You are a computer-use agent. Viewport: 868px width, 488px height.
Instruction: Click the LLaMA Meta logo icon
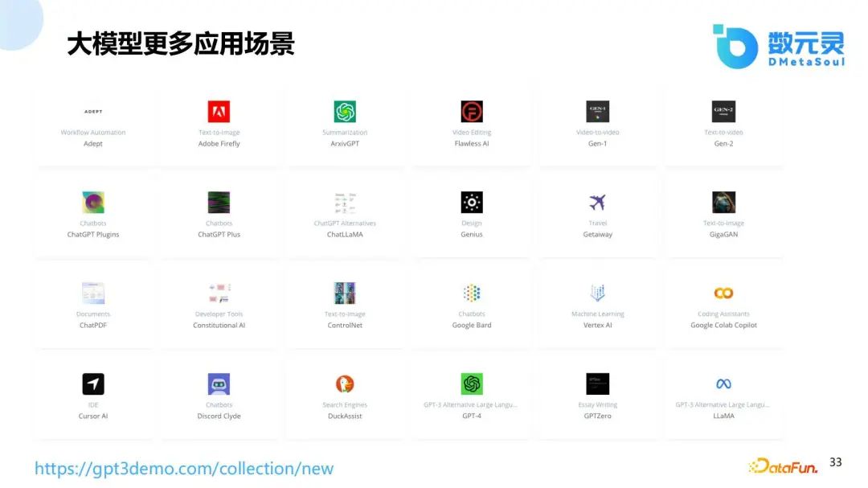pyautogui.click(x=723, y=383)
